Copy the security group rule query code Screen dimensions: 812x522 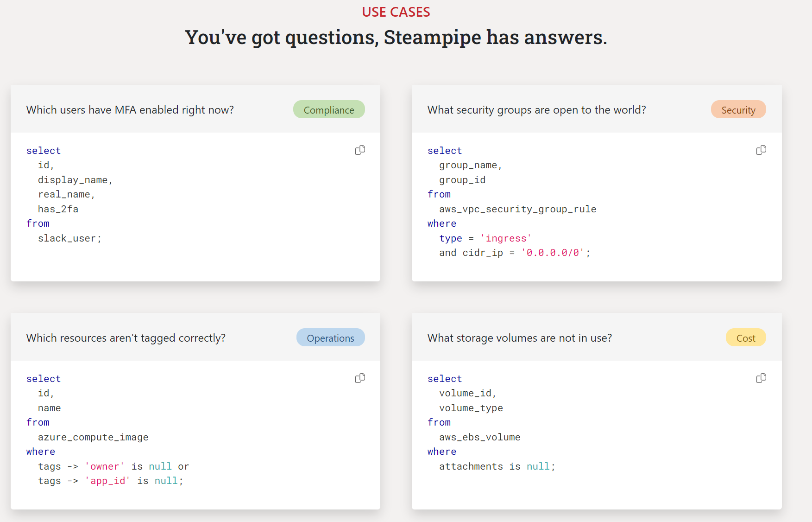click(761, 150)
